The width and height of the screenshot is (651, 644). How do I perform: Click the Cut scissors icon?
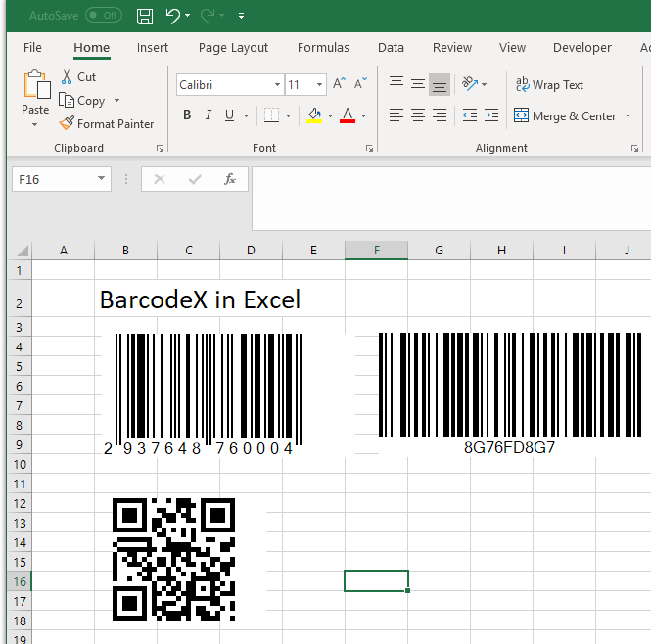click(67, 77)
